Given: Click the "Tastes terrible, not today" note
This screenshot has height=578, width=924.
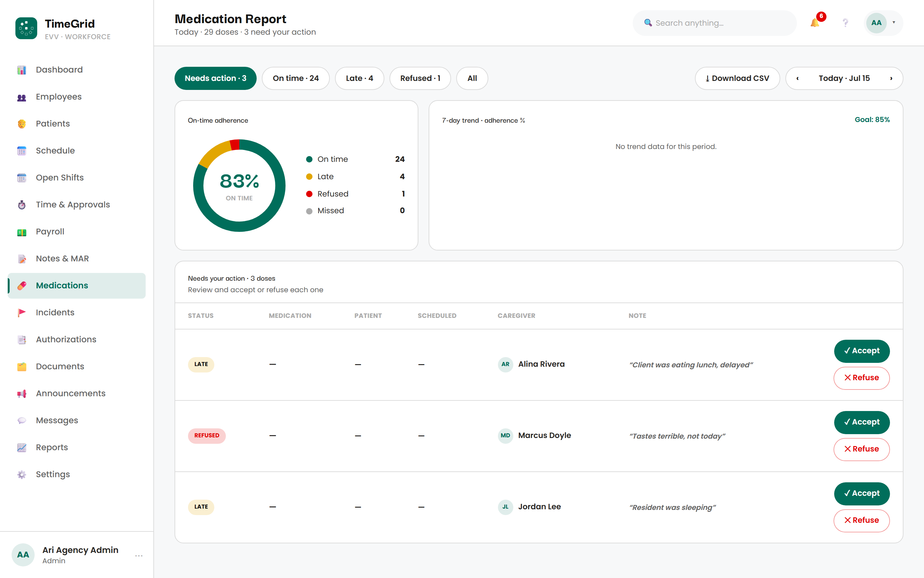Looking at the screenshot, I should pyautogui.click(x=677, y=436).
